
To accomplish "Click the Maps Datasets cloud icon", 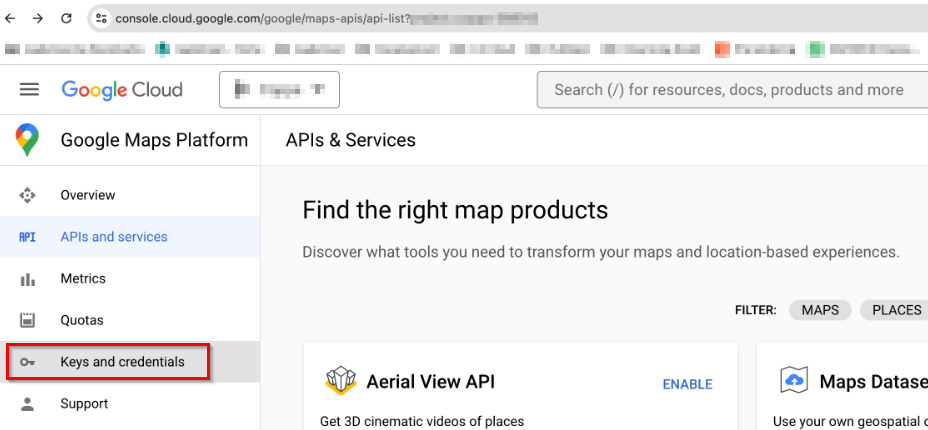I will click(794, 380).
